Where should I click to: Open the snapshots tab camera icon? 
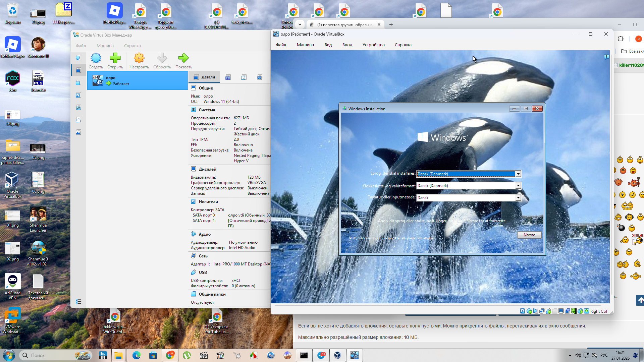(228, 77)
